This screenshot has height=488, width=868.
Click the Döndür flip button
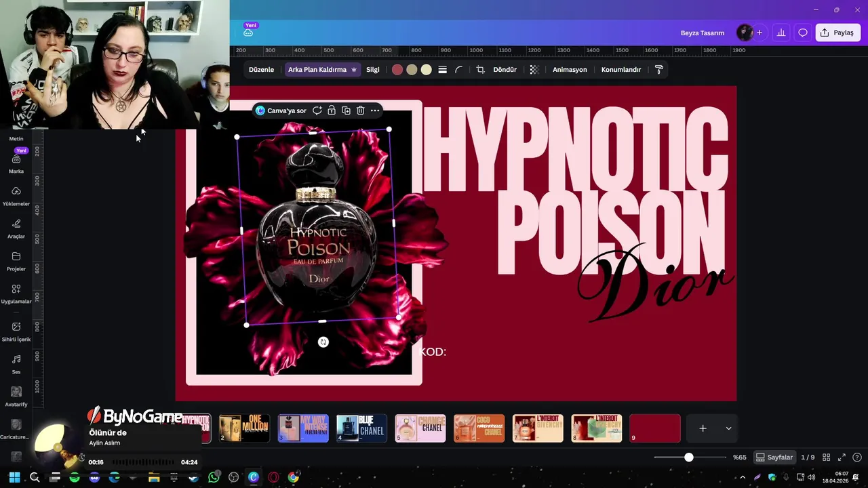505,70
